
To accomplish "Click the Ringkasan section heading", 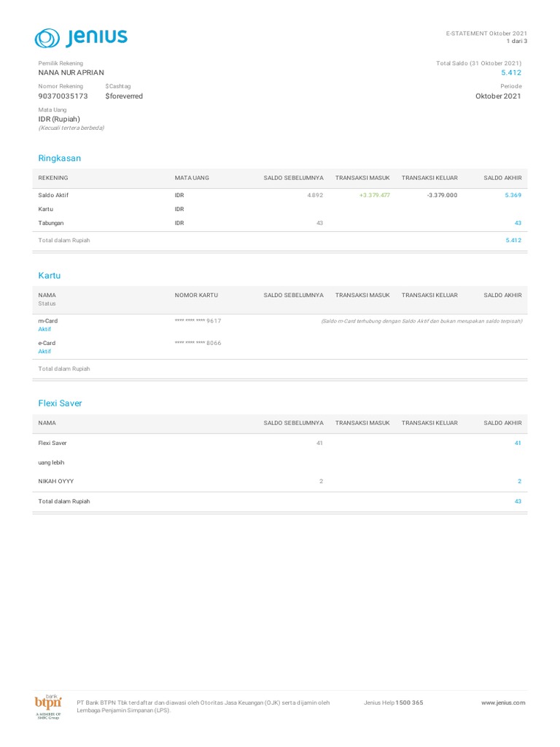I will click(x=60, y=158).
